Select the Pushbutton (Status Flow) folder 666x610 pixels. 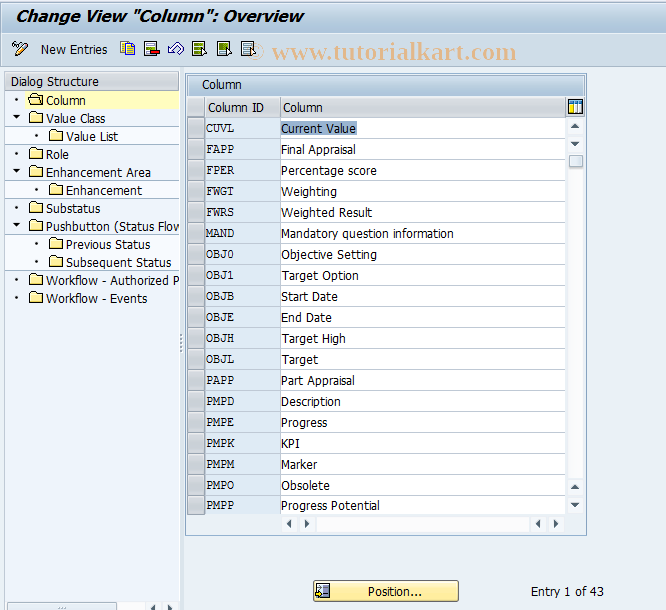[104, 226]
